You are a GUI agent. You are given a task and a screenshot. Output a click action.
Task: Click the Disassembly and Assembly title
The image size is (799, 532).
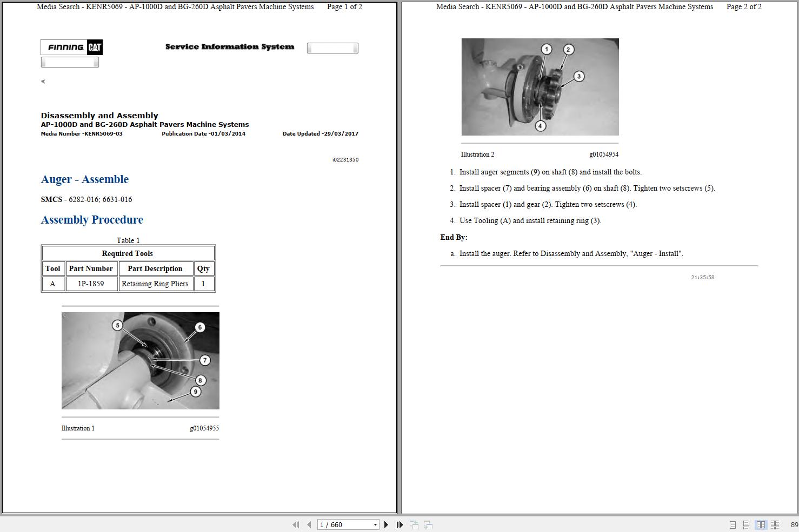click(99, 116)
